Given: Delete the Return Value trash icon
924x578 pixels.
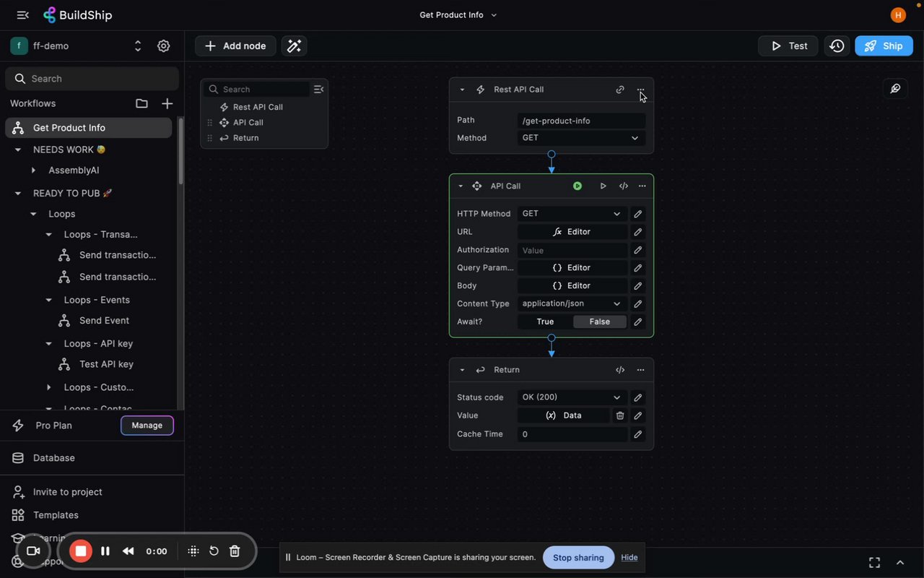Looking at the screenshot, I should click(620, 415).
